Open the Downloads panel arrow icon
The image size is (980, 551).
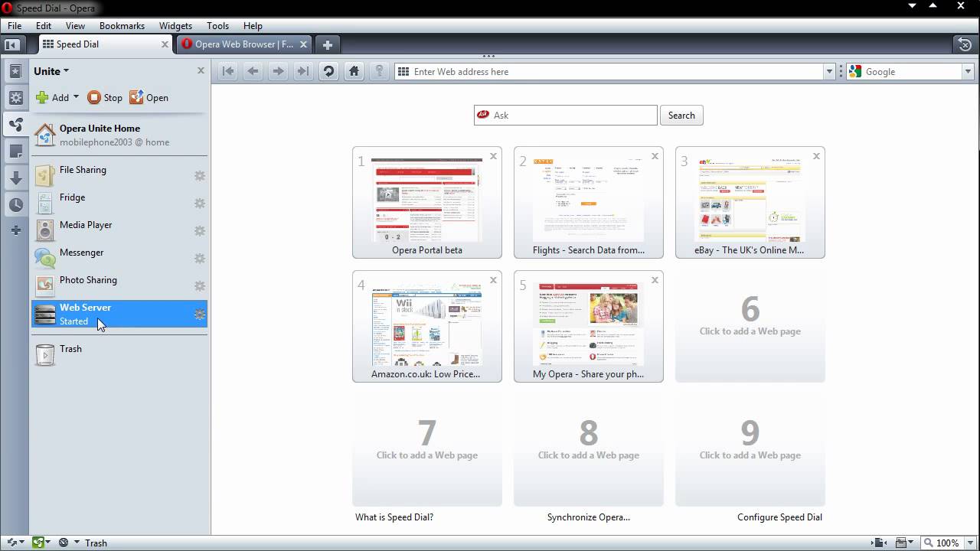pos(15,178)
